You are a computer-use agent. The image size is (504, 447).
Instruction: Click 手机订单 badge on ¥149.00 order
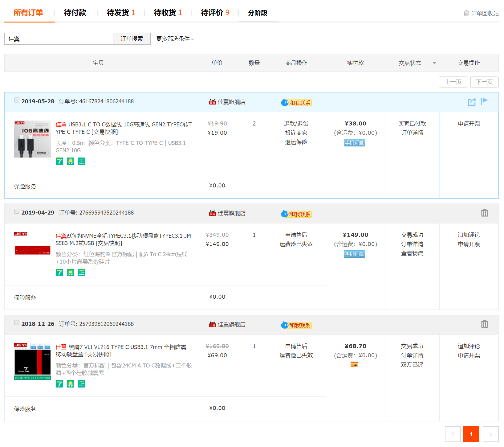point(354,254)
